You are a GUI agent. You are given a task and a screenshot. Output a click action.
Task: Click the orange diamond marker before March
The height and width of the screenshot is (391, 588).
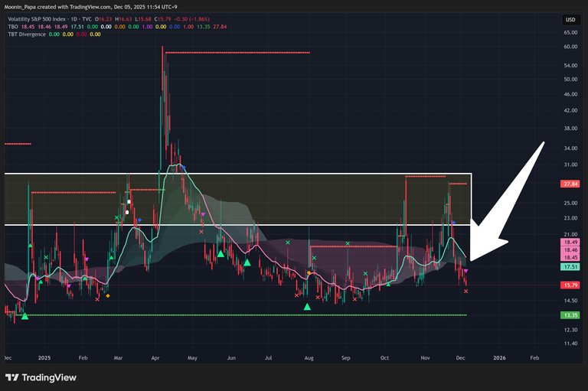107,295
